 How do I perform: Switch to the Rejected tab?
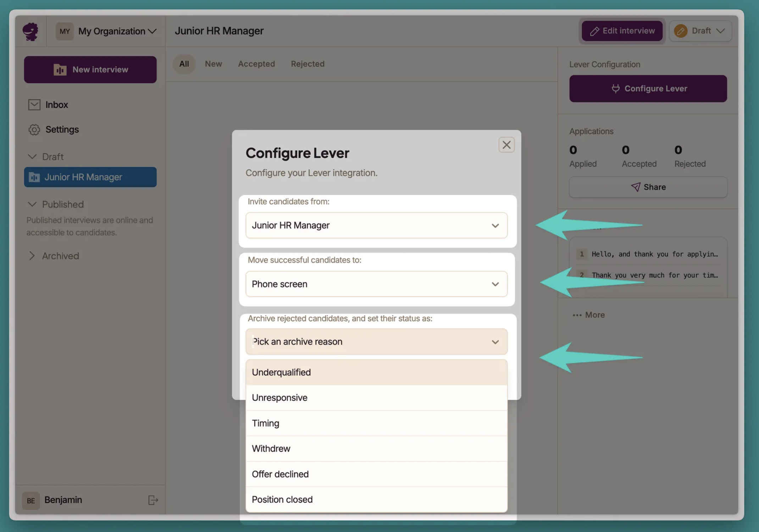(308, 64)
